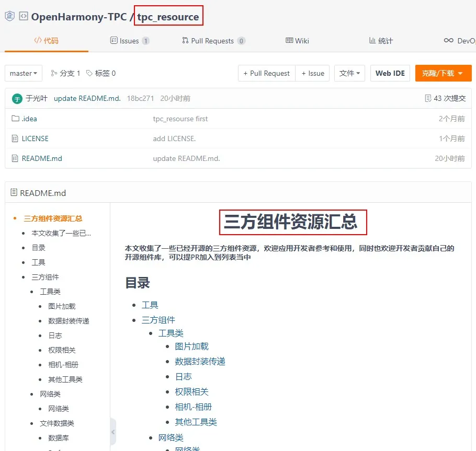This screenshot has height=451, width=476.
Task: Select 工具 in the outline sidebar
Action: coord(39,262)
